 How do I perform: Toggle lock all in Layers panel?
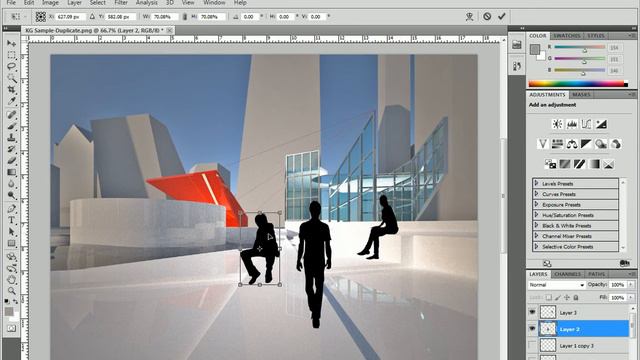tap(576, 298)
